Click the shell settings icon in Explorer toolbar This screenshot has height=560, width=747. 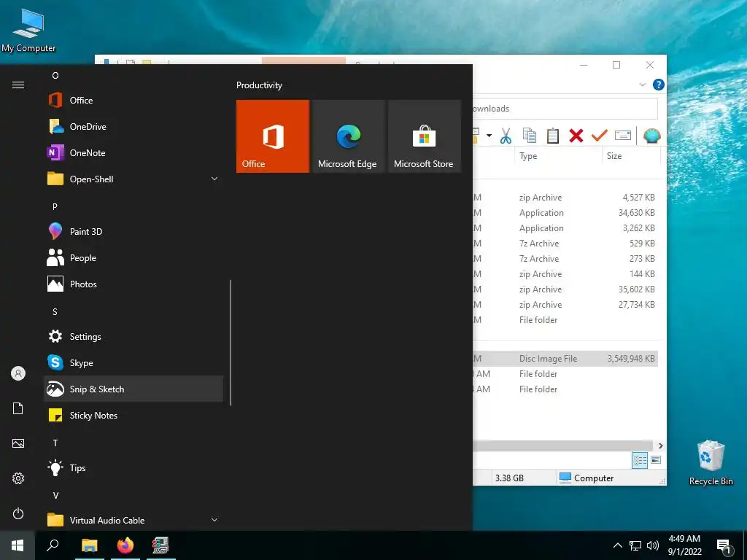(x=651, y=136)
